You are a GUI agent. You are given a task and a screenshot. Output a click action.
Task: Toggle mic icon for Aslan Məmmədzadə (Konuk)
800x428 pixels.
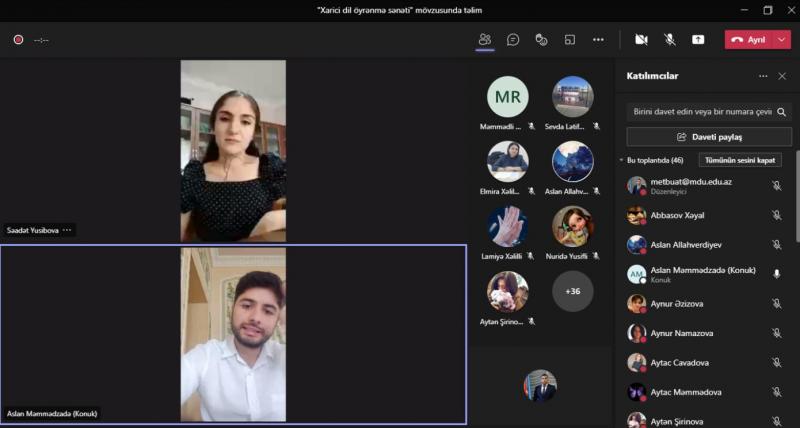point(777,274)
